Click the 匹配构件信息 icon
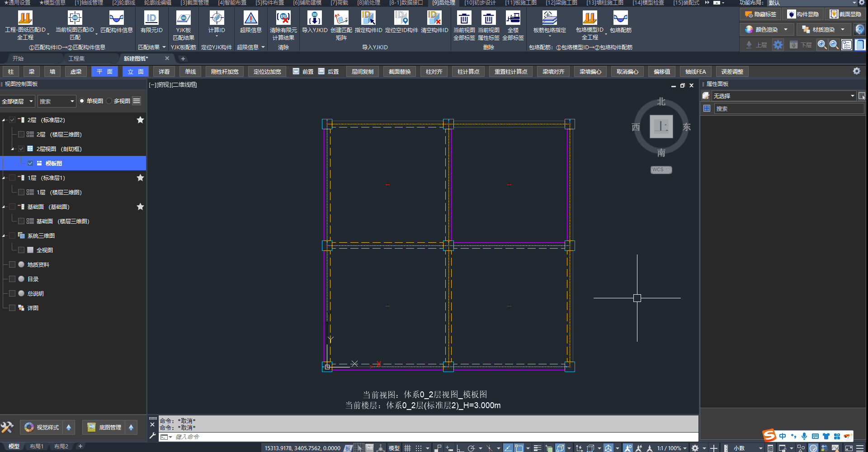 [116, 19]
